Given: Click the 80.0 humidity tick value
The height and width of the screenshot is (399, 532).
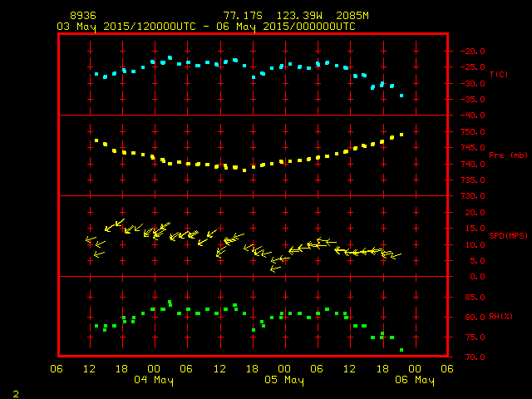Looking at the screenshot, I should pos(475,318).
